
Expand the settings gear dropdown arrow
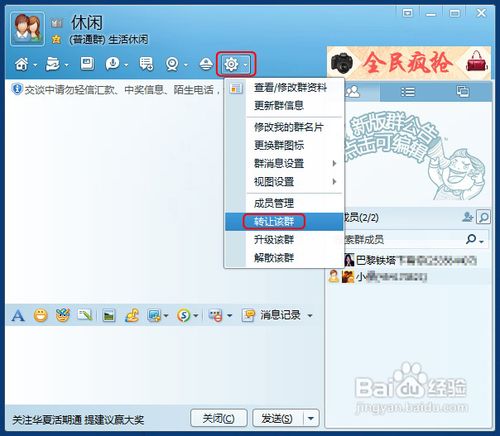pos(246,65)
